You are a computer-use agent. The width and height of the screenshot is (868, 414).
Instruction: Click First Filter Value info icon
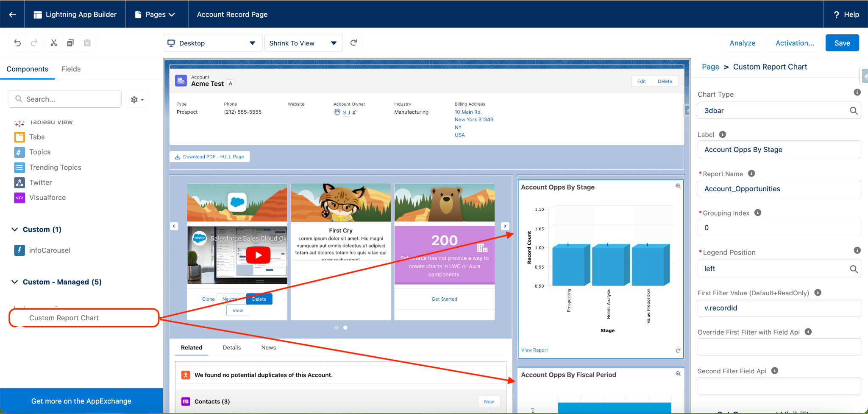pyautogui.click(x=818, y=293)
